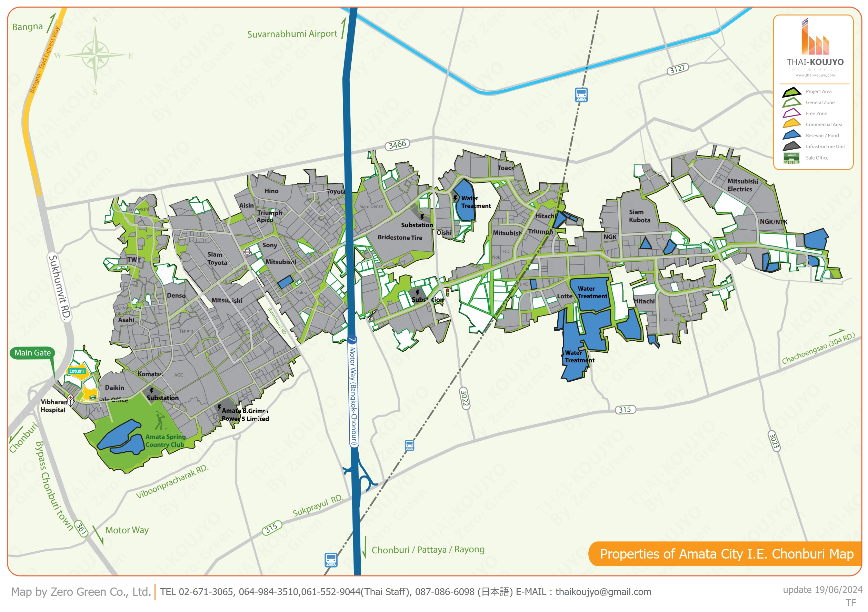This screenshot has height=612, width=868.
Task: Click the update 19/06/2024 text
Action: coord(822,590)
